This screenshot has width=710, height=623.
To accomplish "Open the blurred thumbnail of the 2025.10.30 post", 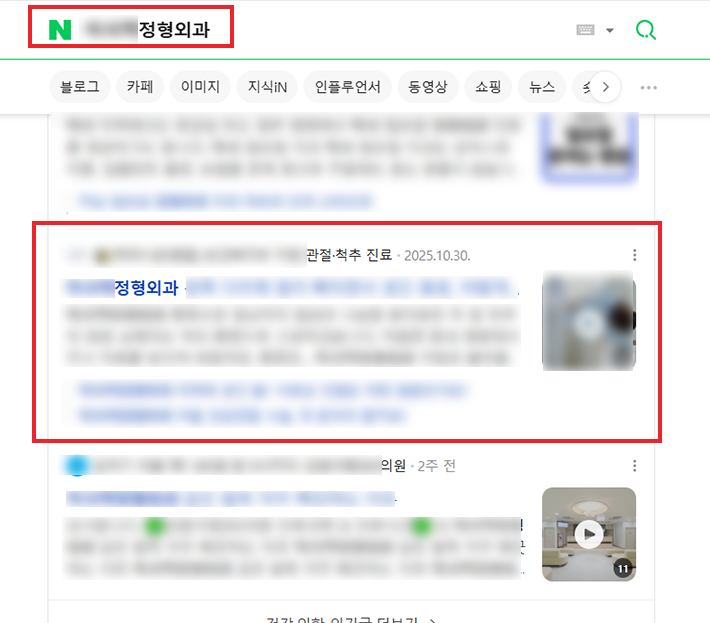I will tap(589, 321).
